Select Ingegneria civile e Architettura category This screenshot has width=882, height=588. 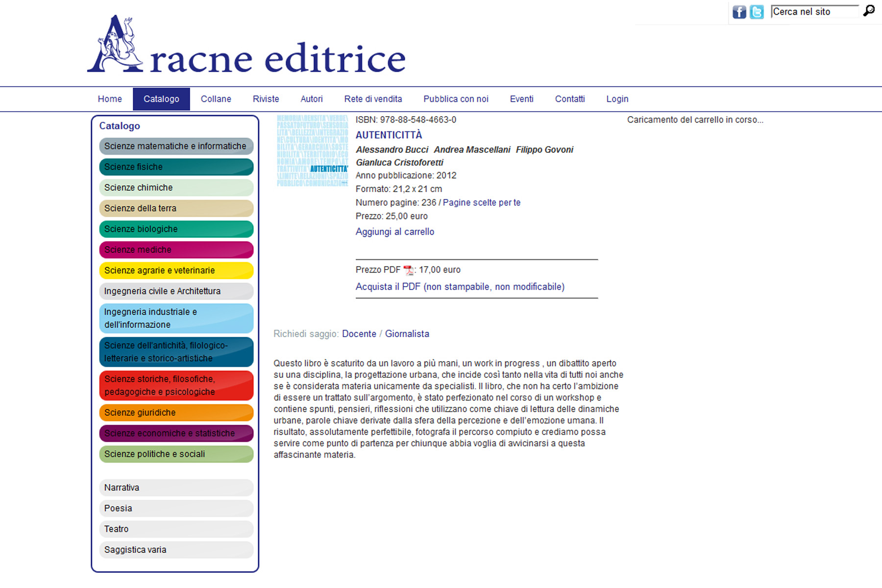tap(176, 291)
